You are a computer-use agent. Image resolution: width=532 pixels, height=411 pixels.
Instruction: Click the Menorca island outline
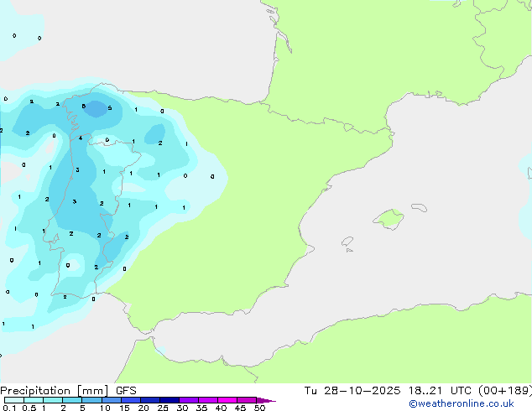click(420, 207)
